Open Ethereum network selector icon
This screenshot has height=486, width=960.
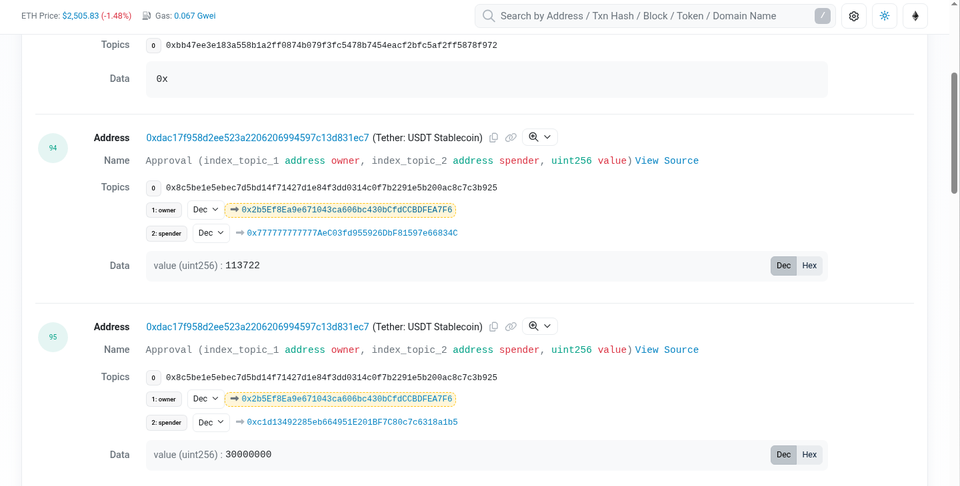(x=915, y=16)
